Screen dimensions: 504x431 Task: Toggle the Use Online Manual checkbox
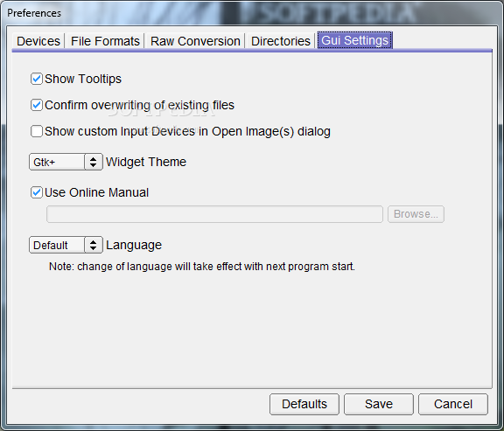click(x=37, y=192)
